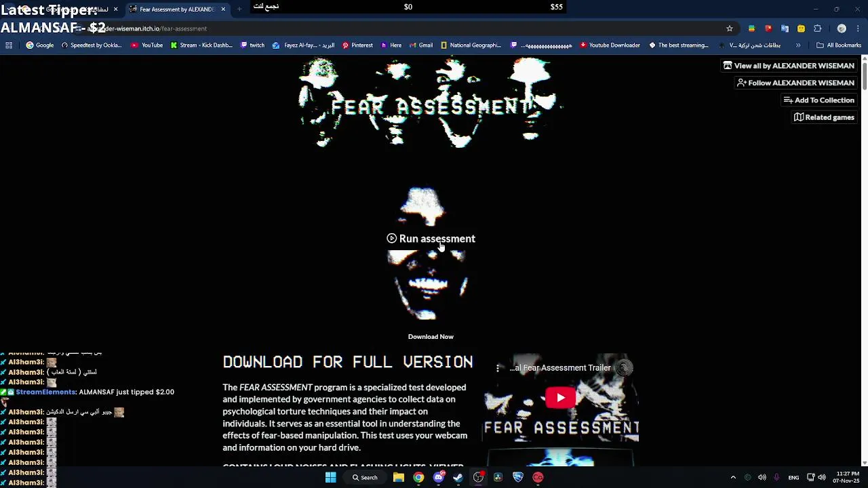Open the Speedtest by Ookla bookmark
The width and height of the screenshot is (868, 488).
(x=92, y=45)
